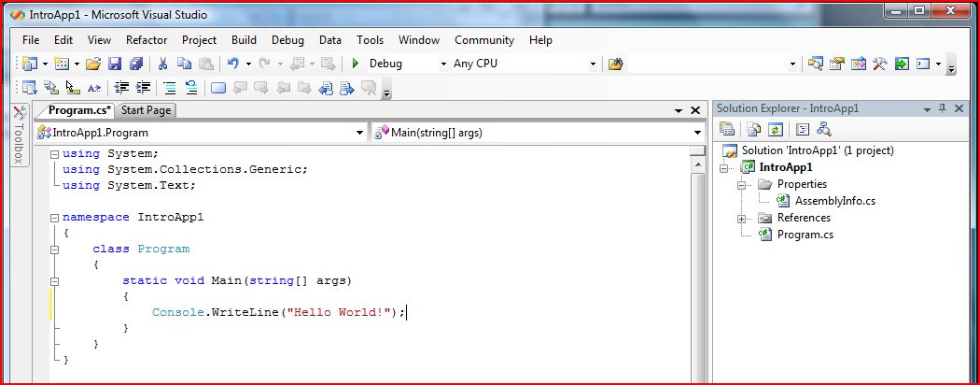Screen dimensions: 980x385
Task: Open the Command Window toolbar icon
Action: click(x=923, y=64)
